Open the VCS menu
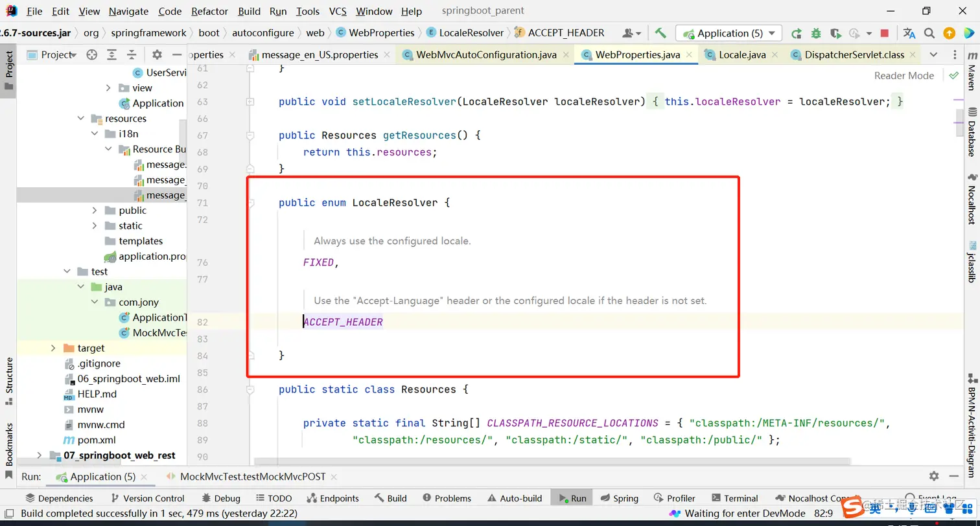This screenshot has width=980, height=526. click(x=338, y=11)
